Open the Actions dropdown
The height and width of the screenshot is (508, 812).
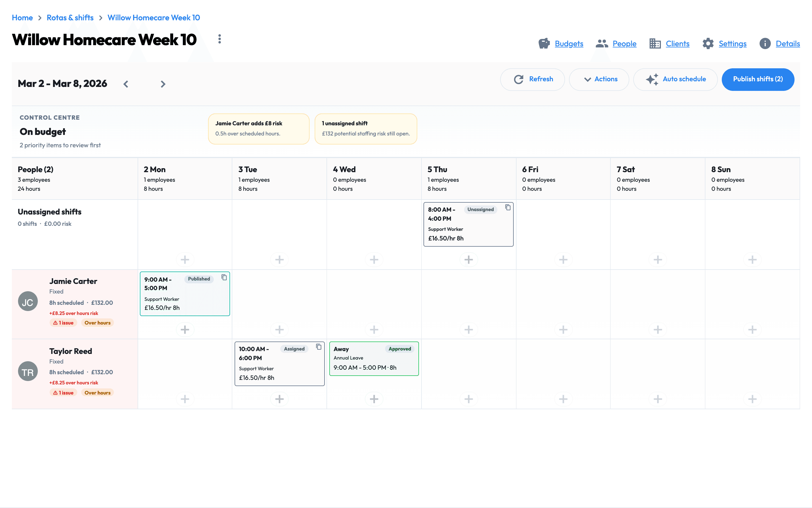click(x=599, y=79)
